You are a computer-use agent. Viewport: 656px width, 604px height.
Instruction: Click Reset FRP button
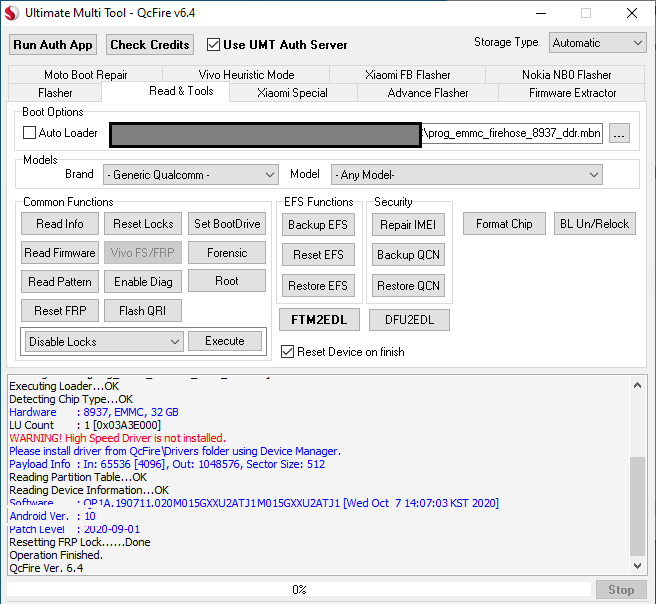click(x=60, y=310)
